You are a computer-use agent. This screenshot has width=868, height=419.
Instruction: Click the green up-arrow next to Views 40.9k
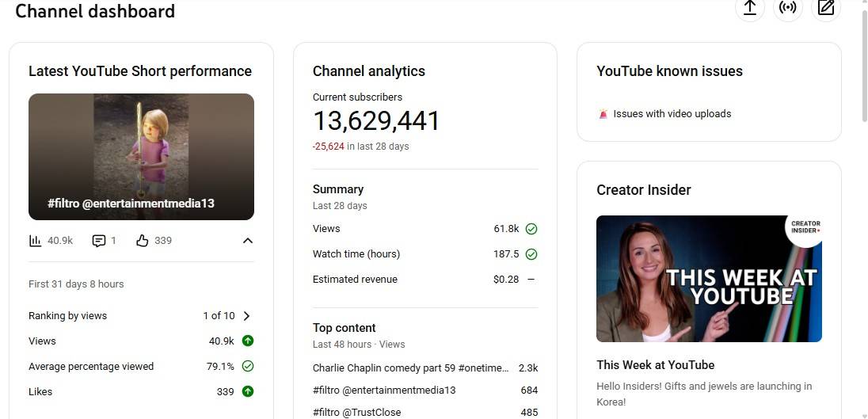click(x=247, y=341)
